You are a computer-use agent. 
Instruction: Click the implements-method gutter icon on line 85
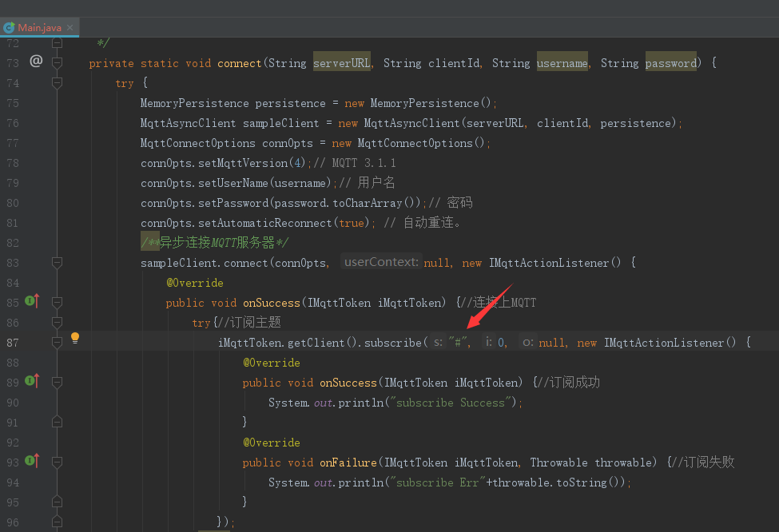[32, 300]
